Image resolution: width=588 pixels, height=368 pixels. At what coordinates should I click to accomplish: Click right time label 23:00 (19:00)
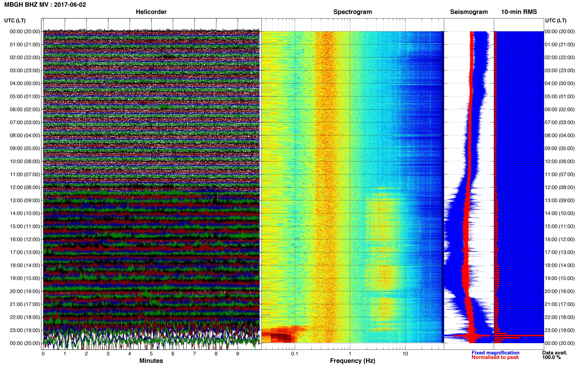tap(560, 330)
